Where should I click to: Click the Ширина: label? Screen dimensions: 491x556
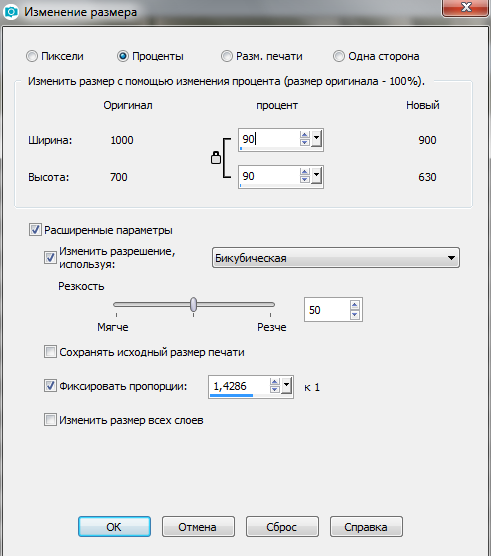coord(50,140)
